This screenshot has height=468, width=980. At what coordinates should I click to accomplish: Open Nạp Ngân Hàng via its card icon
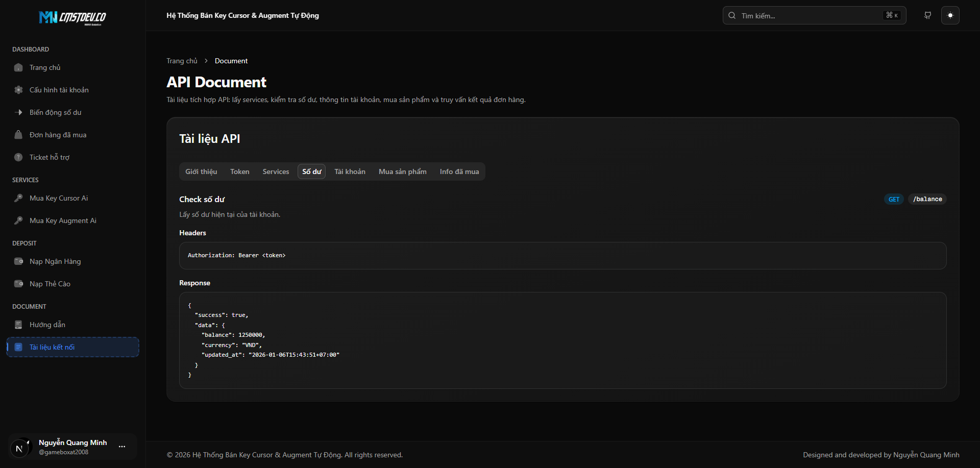(x=18, y=261)
